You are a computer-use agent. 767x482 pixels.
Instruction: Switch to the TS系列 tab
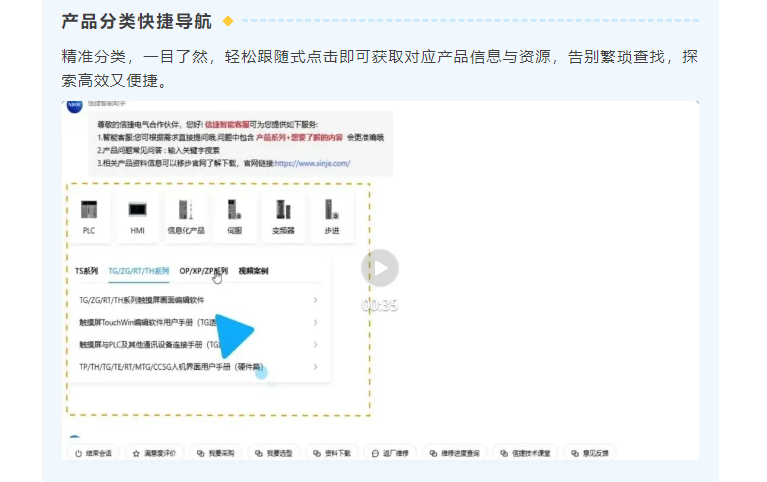pyautogui.click(x=86, y=271)
